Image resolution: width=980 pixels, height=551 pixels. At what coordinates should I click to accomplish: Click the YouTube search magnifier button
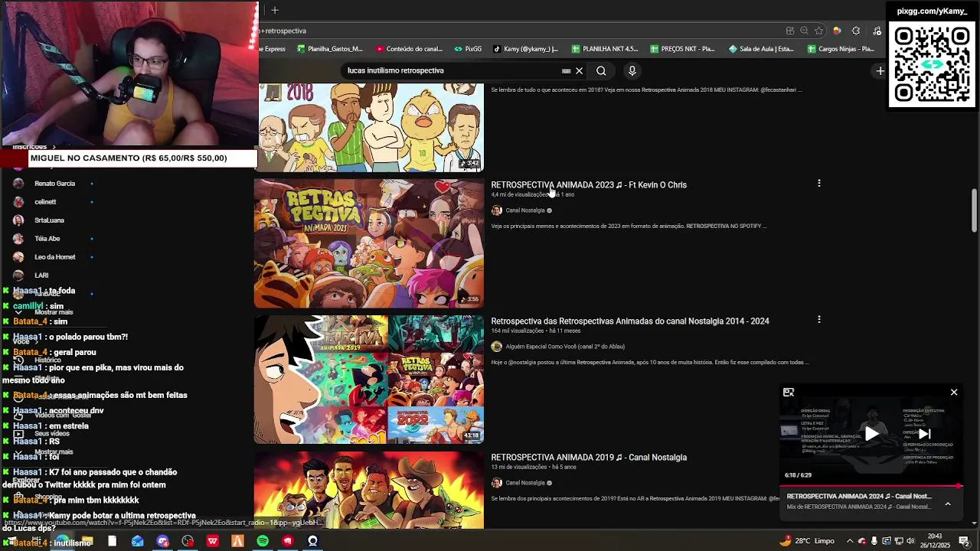(x=601, y=70)
